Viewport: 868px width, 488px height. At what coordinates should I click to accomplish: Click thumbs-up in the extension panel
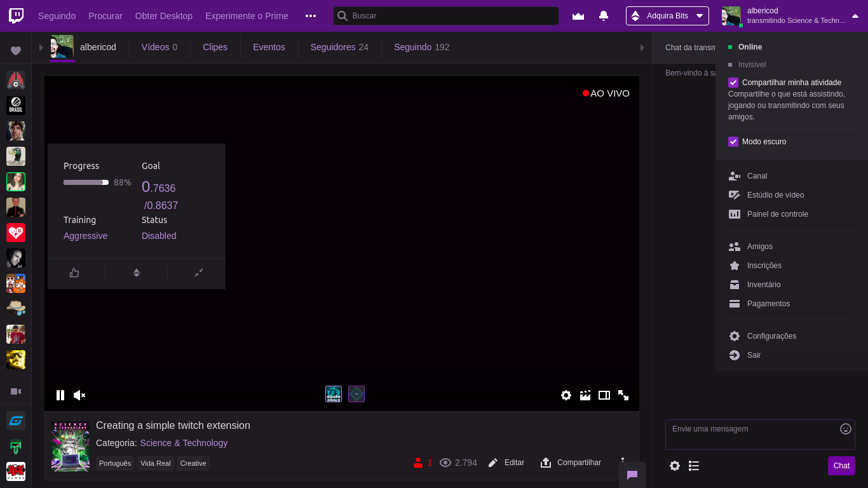pos(74,273)
